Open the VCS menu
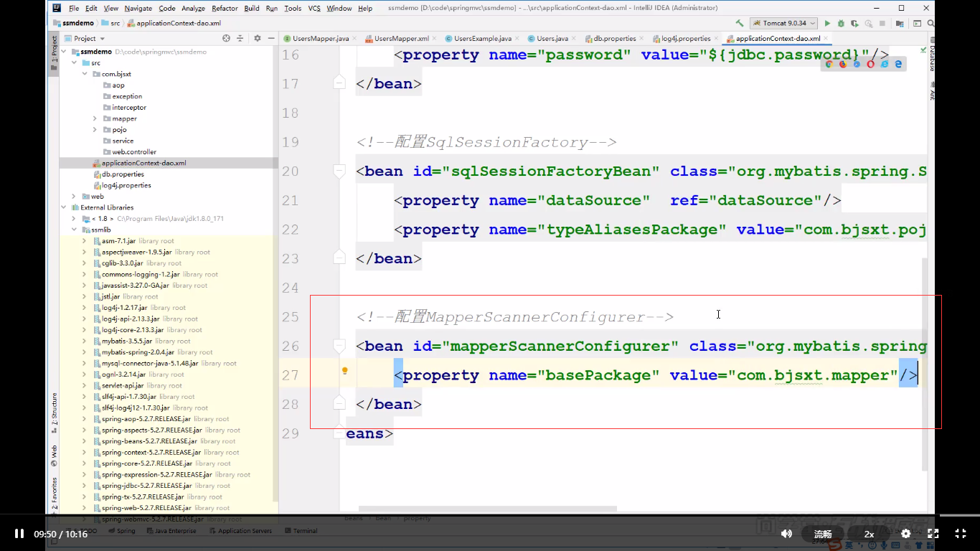 pyautogui.click(x=314, y=8)
